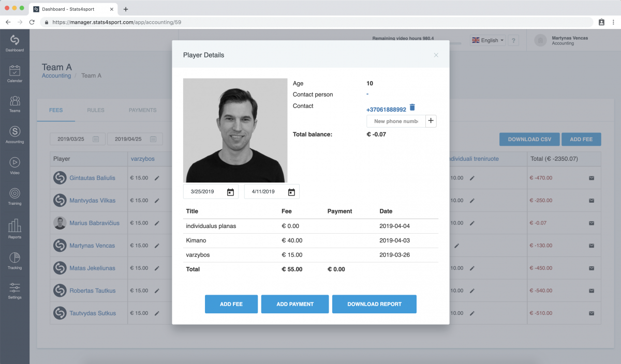Open the Video section
Image resolution: width=621 pixels, height=364 pixels.
(x=14, y=165)
